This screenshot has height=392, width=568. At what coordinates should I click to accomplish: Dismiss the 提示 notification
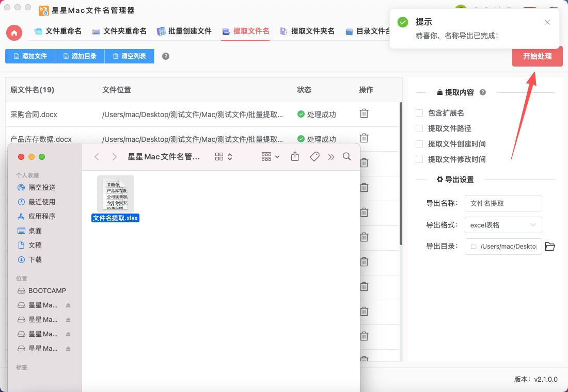click(x=547, y=22)
